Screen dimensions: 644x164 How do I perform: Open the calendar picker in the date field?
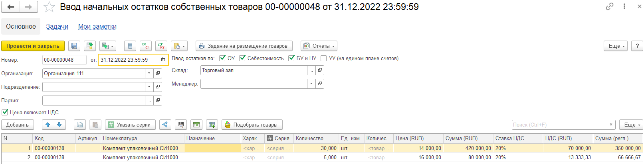pos(163,60)
